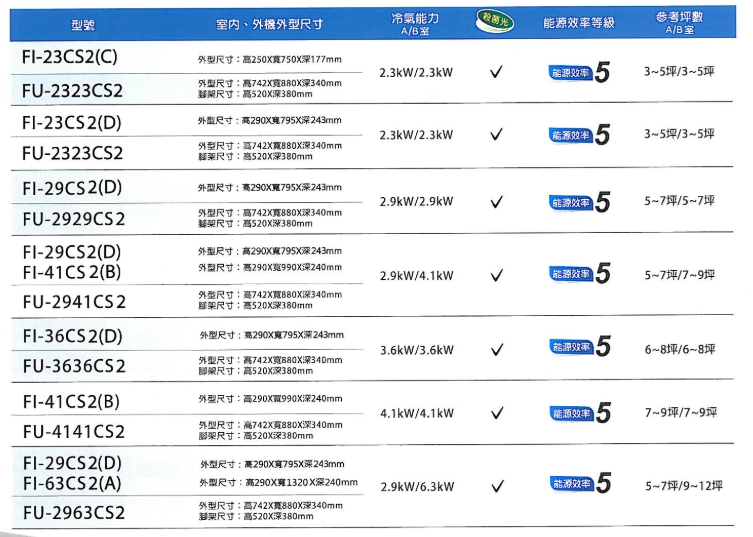Select the 型號 column header
This screenshot has height=537, width=753.
click(x=85, y=22)
